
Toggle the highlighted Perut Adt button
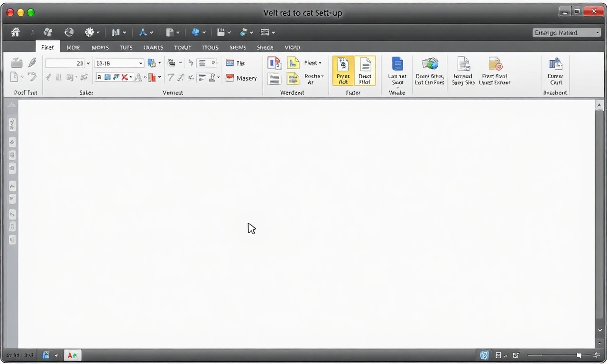pyautogui.click(x=343, y=71)
